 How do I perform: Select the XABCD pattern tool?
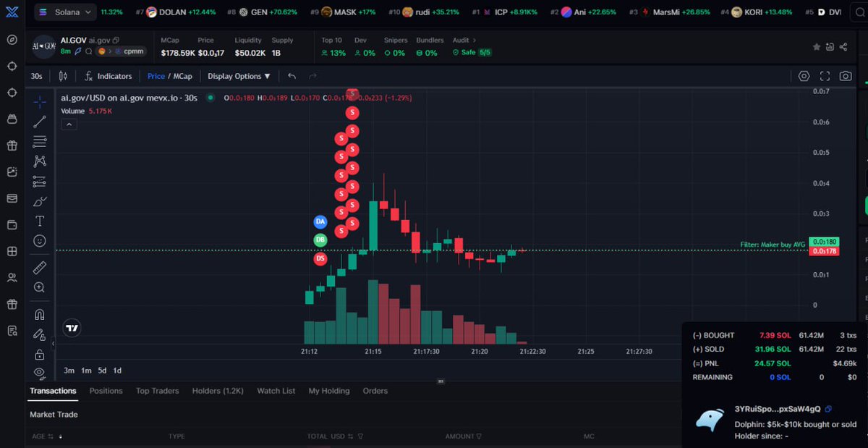40,161
